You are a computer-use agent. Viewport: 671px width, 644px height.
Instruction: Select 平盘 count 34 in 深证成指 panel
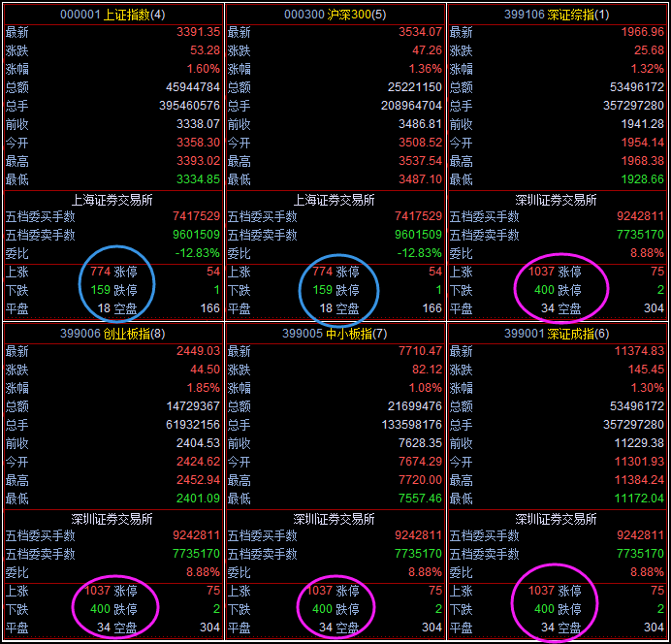tap(546, 628)
